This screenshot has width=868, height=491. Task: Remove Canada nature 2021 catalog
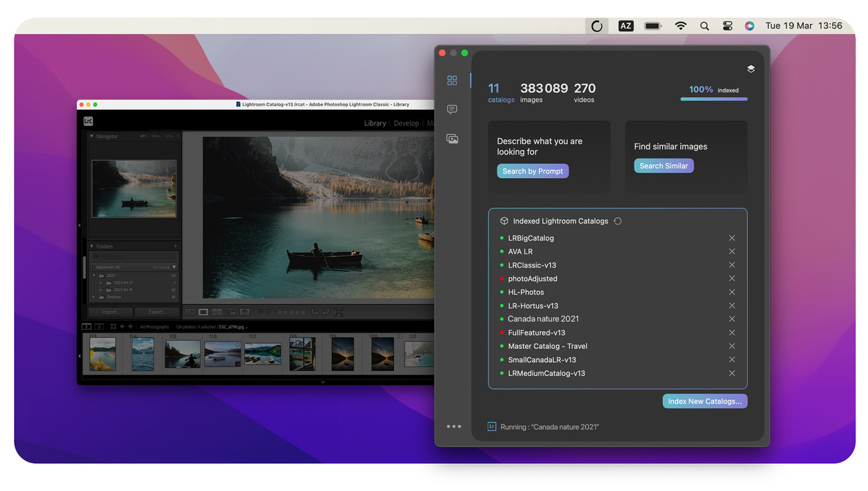click(732, 319)
